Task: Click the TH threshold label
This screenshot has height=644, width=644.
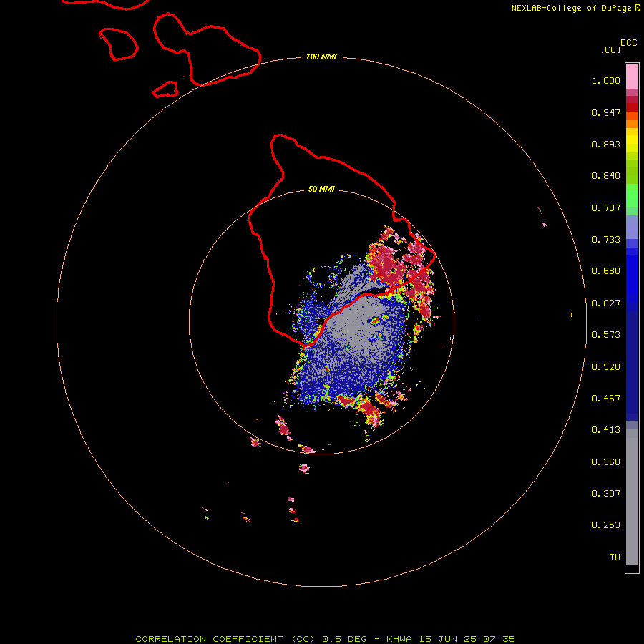Action: (615, 557)
